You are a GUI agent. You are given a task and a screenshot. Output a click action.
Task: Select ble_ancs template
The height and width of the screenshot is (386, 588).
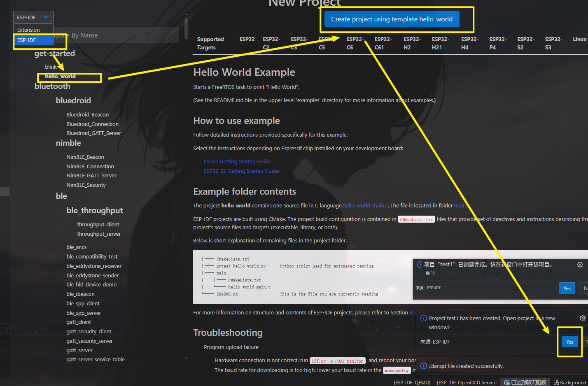click(77, 247)
